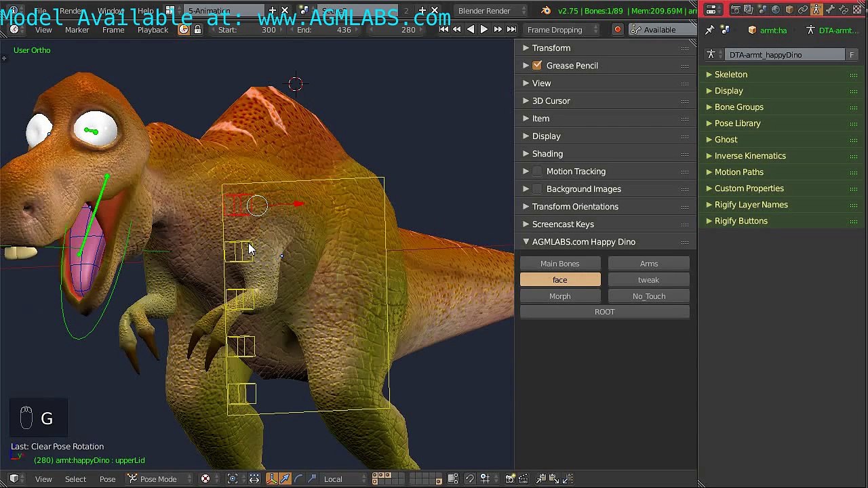The height and width of the screenshot is (488, 868).
Task: Open Object properties cube tab
Action: 790,9
